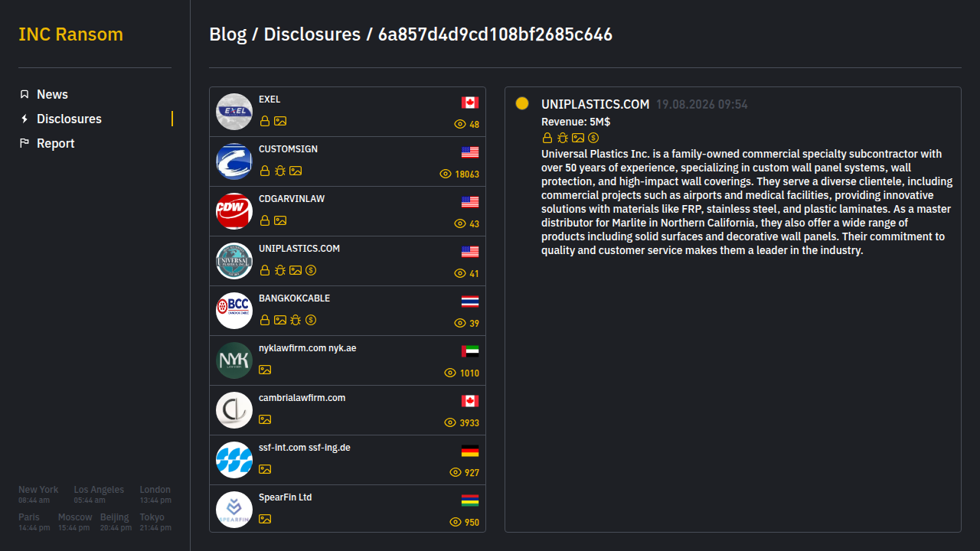Viewport: 980px width, 551px height.
Task: Open the News section
Action: pyautogui.click(x=52, y=94)
